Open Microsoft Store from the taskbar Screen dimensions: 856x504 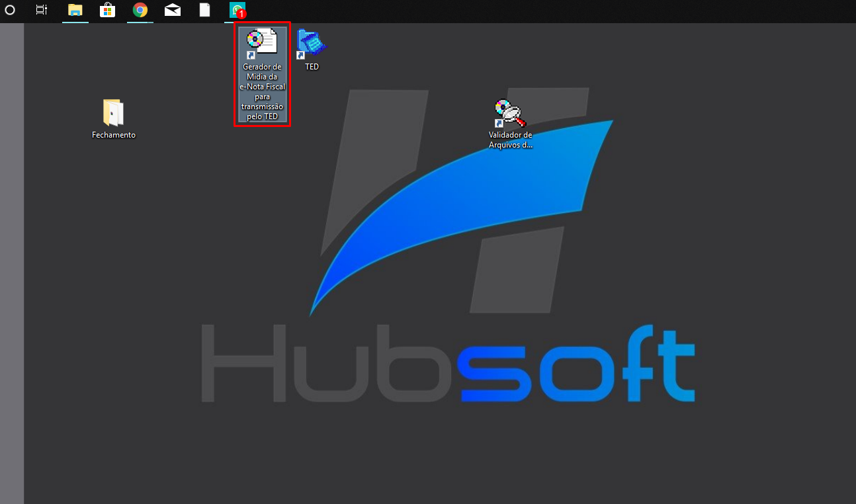coord(107,10)
